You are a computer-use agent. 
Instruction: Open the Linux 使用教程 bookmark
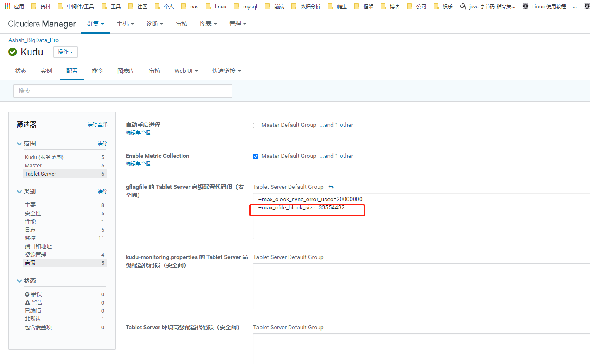(x=550, y=6)
